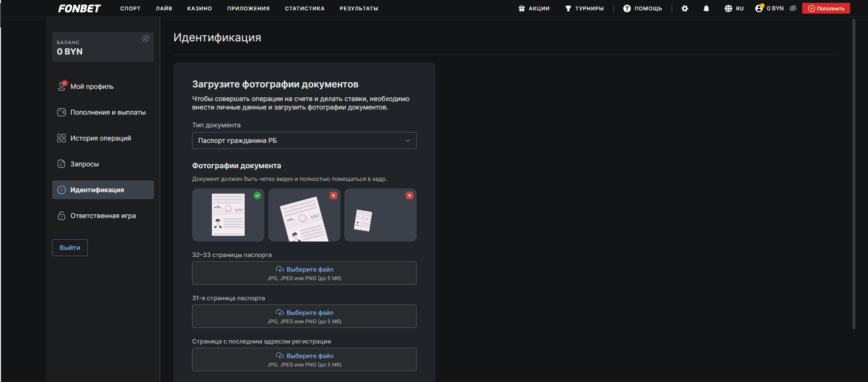The height and width of the screenshot is (382, 868).
Task: Click the user account avatar icon
Action: coord(759,8)
